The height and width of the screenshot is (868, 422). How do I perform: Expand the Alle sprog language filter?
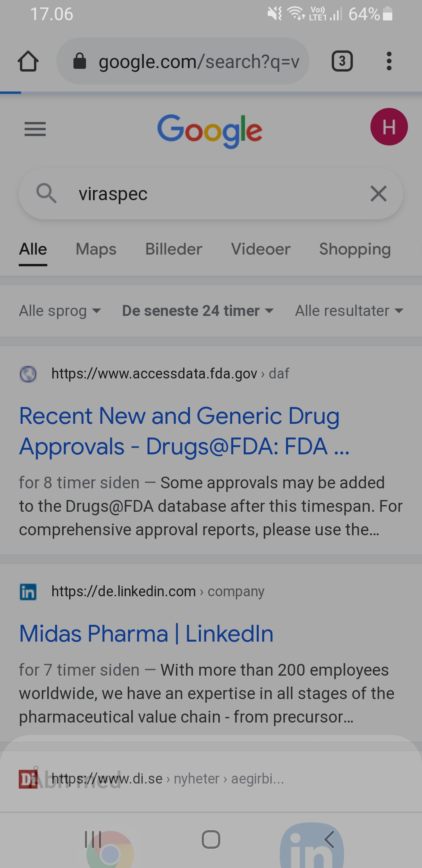click(60, 311)
